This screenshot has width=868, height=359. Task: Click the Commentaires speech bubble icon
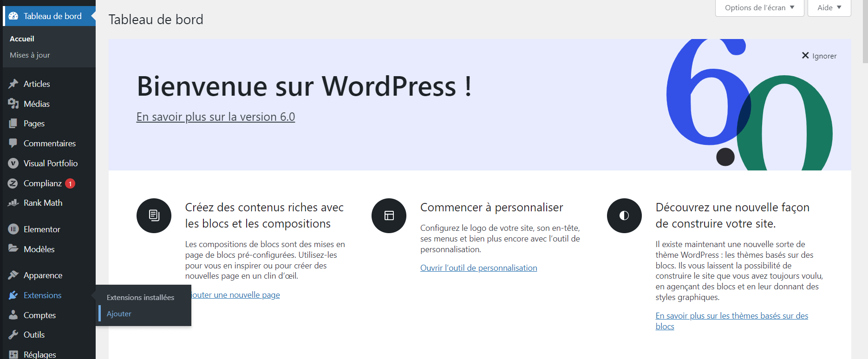point(13,144)
